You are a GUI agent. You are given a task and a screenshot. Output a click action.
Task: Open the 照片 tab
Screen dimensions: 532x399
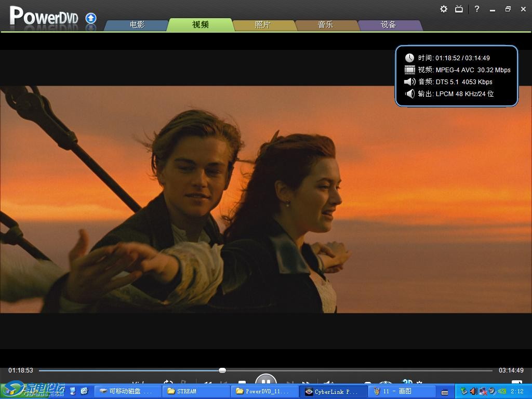[263, 25]
